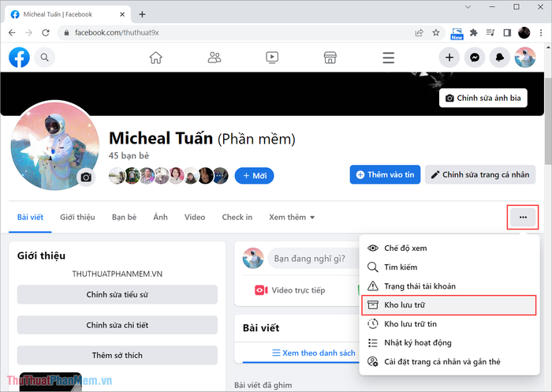Expand the Xem thêm dropdown
The height and width of the screenshot is (392, 552).
292,217
